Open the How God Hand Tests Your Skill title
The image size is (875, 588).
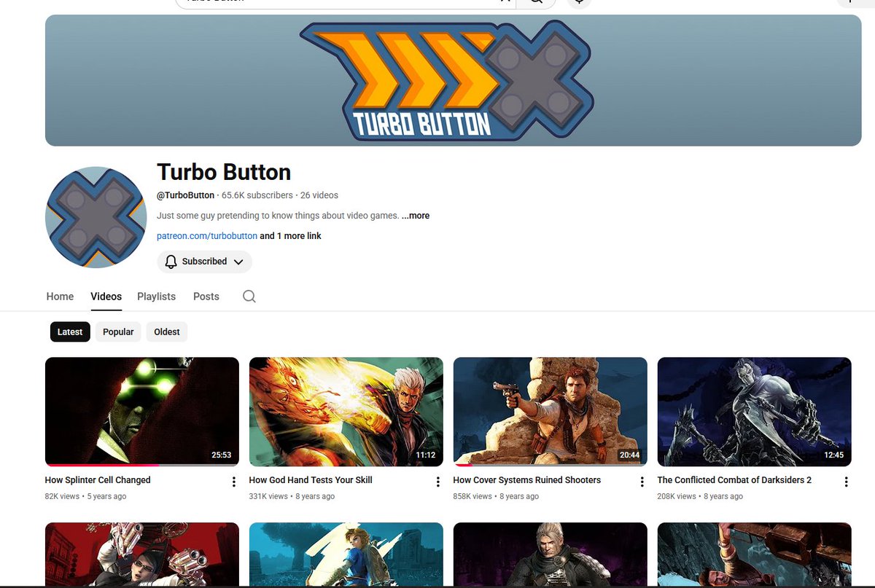point(311,480)
